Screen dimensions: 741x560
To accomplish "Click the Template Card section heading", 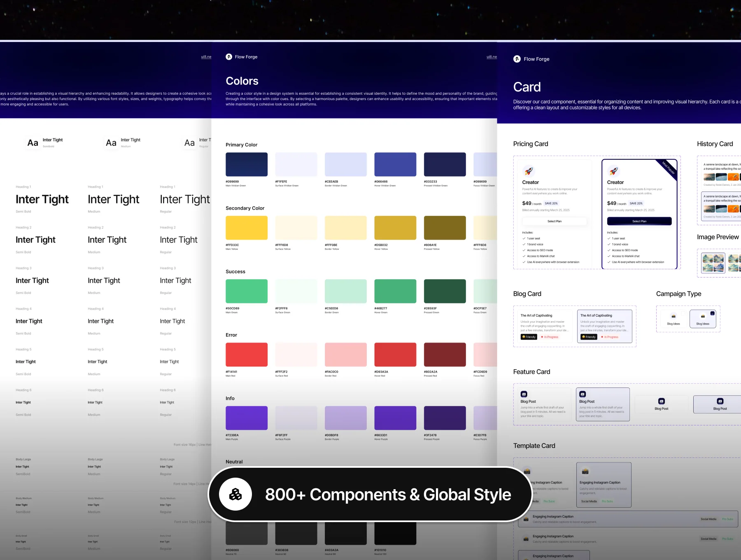I will coord(534,446).
